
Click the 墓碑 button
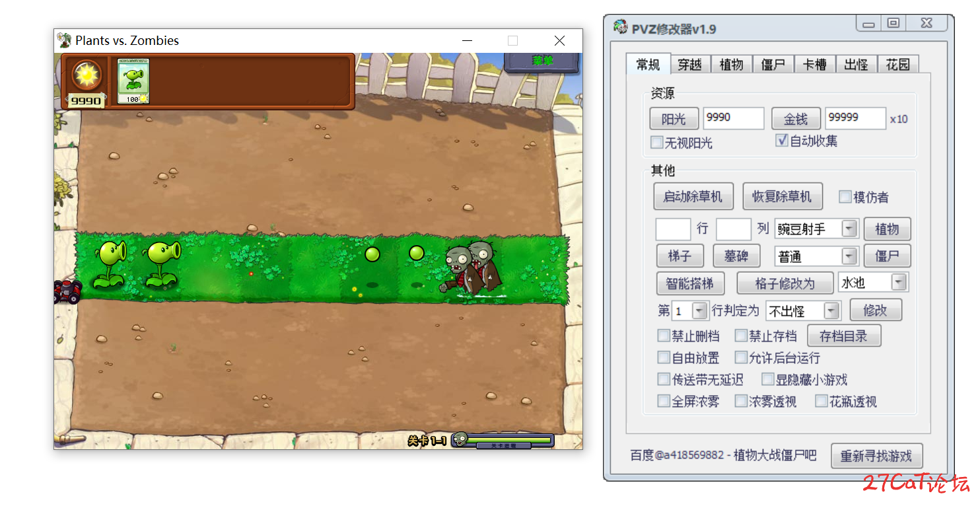(x=737, y=256)
